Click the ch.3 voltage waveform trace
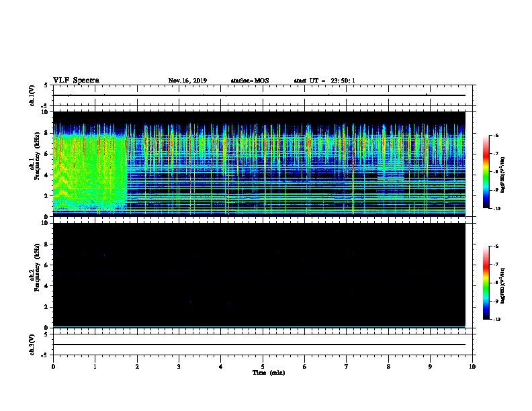This screenshot has height=411, width=532. 259,345
